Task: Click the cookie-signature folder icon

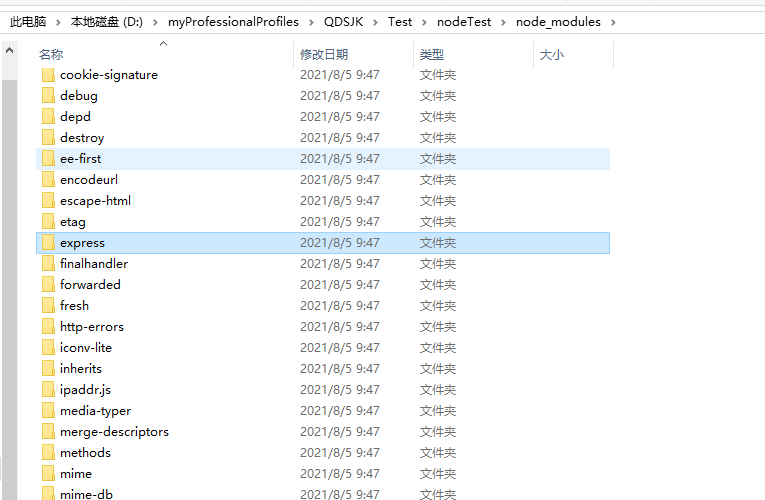Action: (48, 75)
